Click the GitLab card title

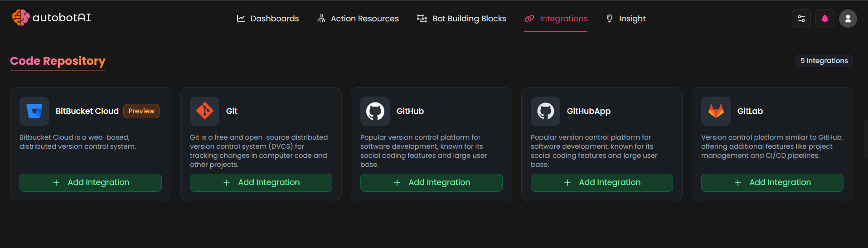[x=750, y=111]
